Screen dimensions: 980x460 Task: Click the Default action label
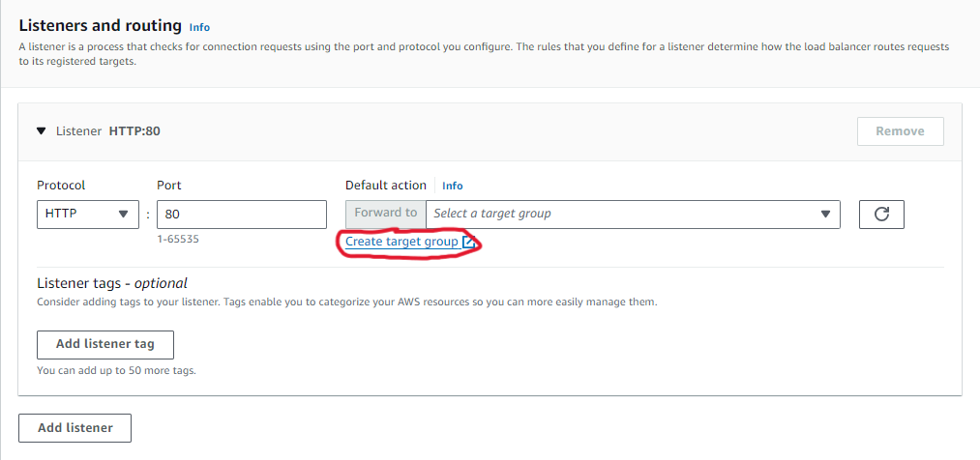point(386,186)
